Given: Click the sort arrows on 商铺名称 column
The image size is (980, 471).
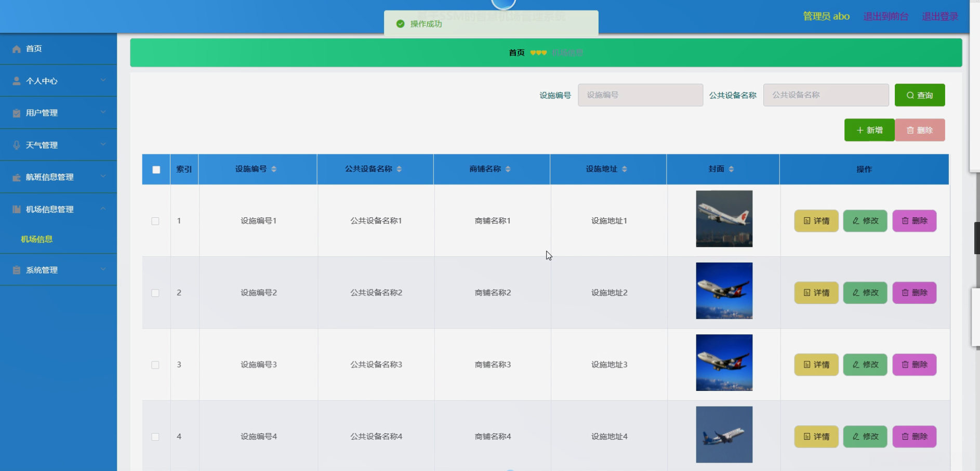Looking at the screenshot, I should tap(508, 169).
